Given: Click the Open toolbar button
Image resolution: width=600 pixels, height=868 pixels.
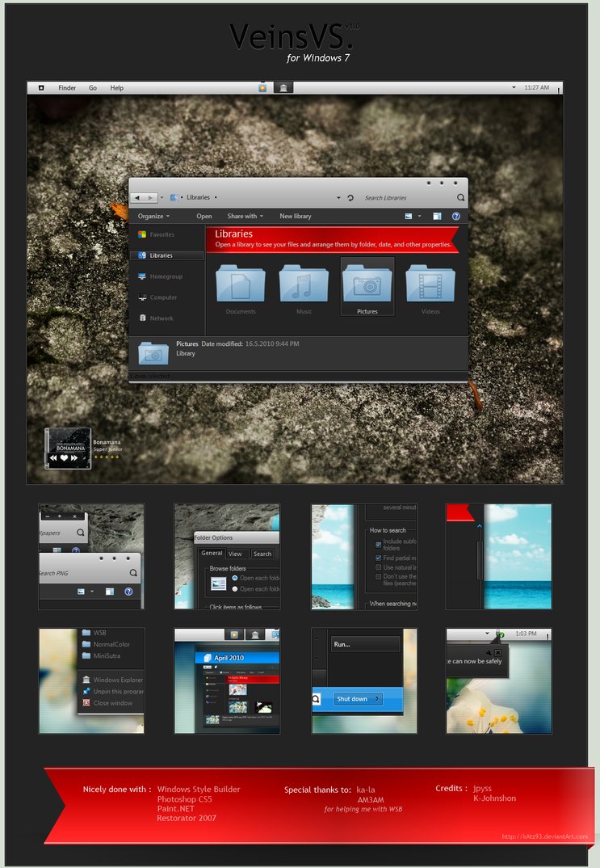Looking at the screenshot, I should [x=204, y=216].
